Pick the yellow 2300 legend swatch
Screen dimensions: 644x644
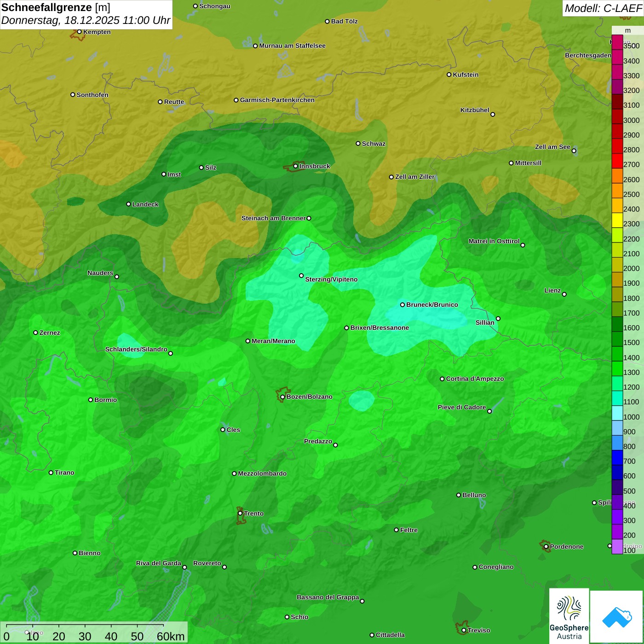point(617,220)
